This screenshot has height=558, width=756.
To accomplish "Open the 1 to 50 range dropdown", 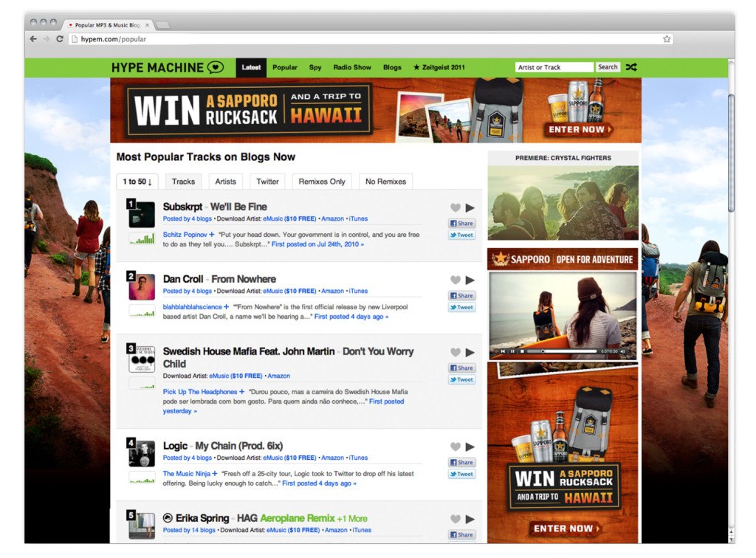I will [x=137, y=182].
